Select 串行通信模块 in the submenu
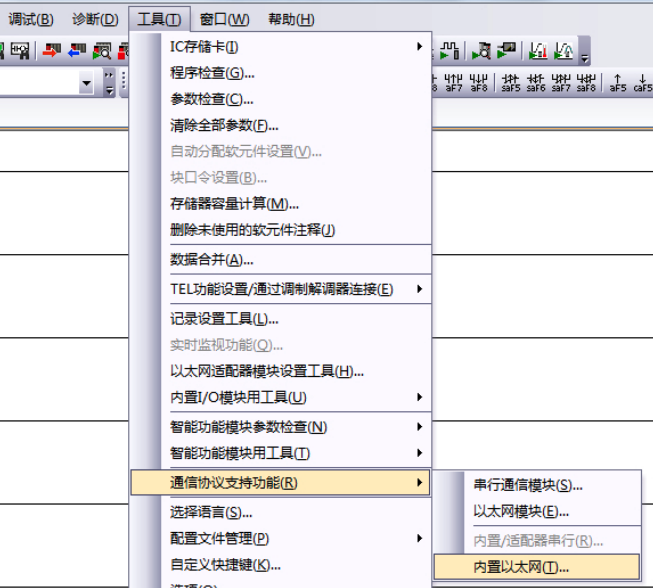The width and height of the screenshot is (653, 588). (527, 485)
